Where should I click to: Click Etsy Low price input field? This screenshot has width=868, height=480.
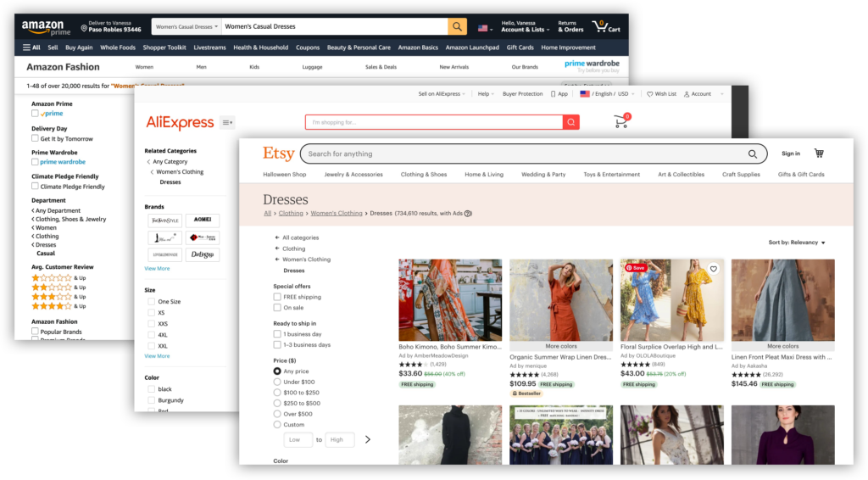(x=298, y=439)
